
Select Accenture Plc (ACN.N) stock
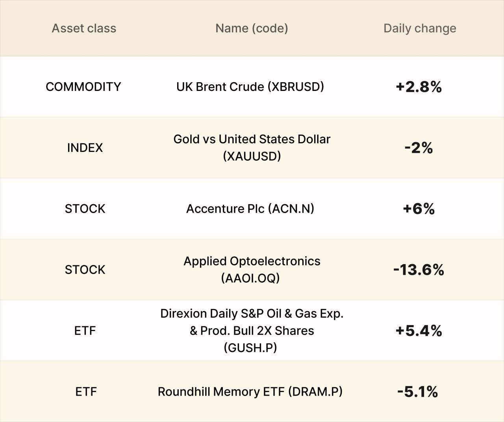click(250, 209)
